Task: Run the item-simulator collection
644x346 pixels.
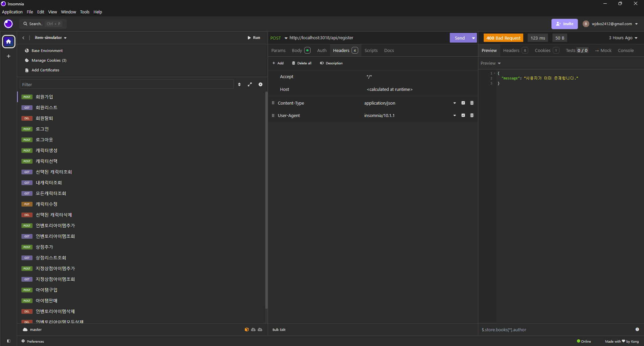Action: (254, 38)
